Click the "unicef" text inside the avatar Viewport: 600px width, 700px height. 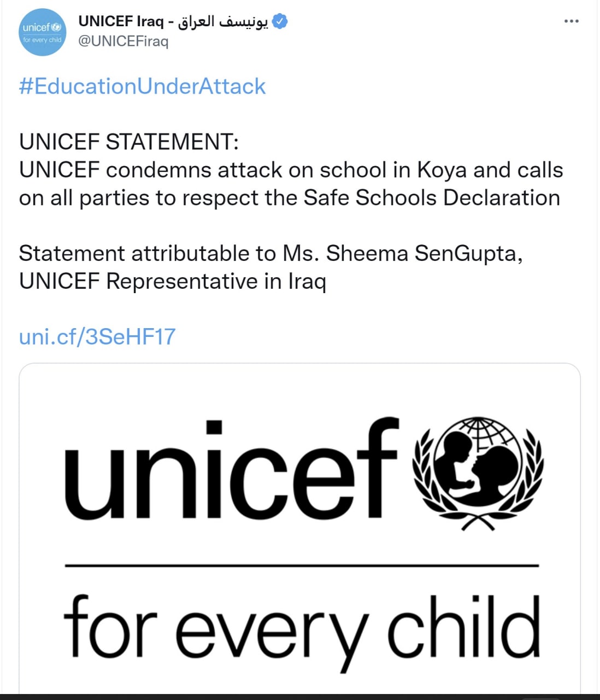37,27
